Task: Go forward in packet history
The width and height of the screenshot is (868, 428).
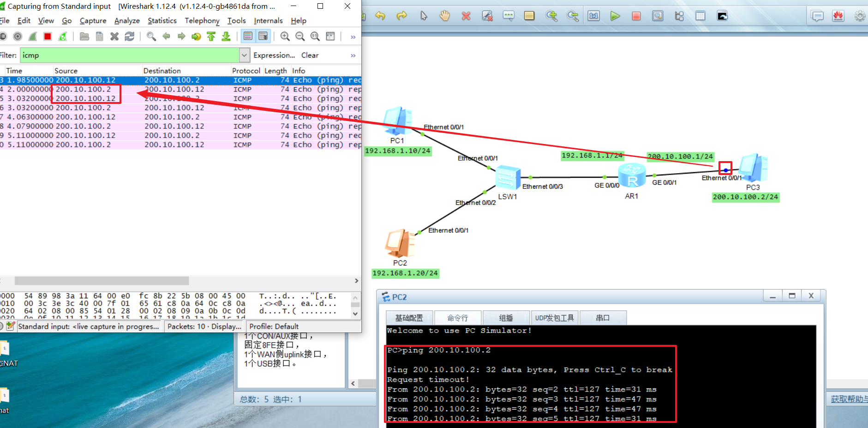Action: [x=181, y=36]
